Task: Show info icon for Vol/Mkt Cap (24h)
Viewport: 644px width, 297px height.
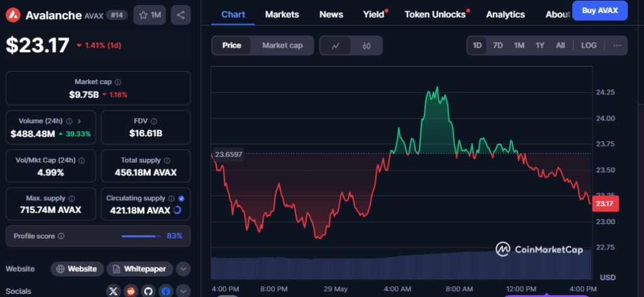Action: 82,160
